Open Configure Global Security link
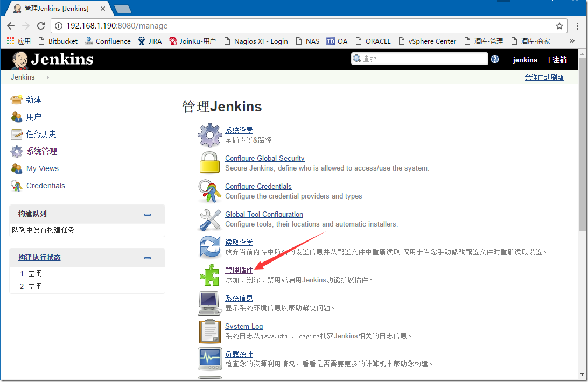The image size is (588, 382). 265,158
